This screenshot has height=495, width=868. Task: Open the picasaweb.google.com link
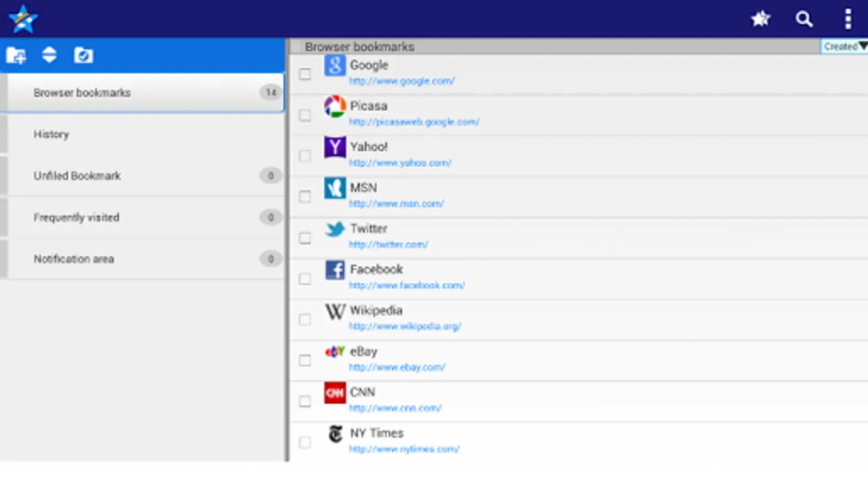[x=414, y=122]
